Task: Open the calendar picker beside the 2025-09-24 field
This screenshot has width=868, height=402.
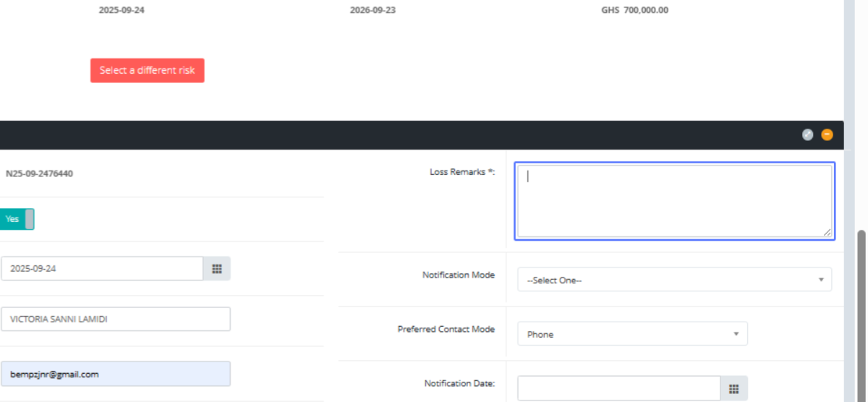Action: pyautogui.click(x=216, y=268)
